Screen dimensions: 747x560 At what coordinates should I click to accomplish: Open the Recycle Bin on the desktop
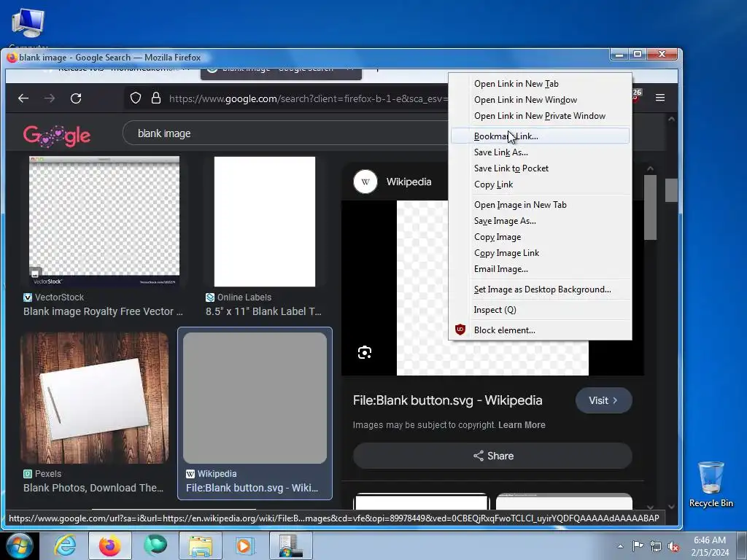tap(711, 483)
